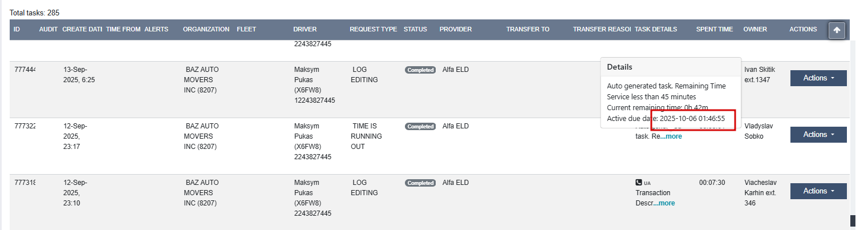Click the Details tooltip title
This screenshot has width=868, height=230.
619,67
